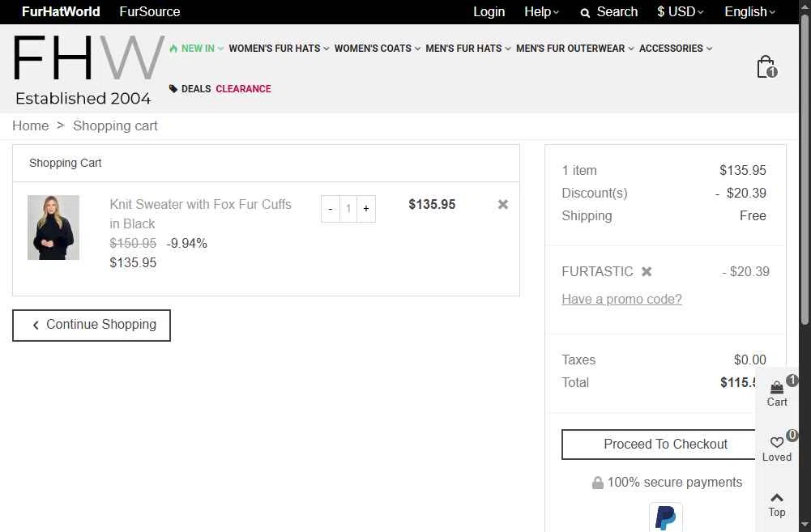Click the 100% secure payments text

[674, 483]
